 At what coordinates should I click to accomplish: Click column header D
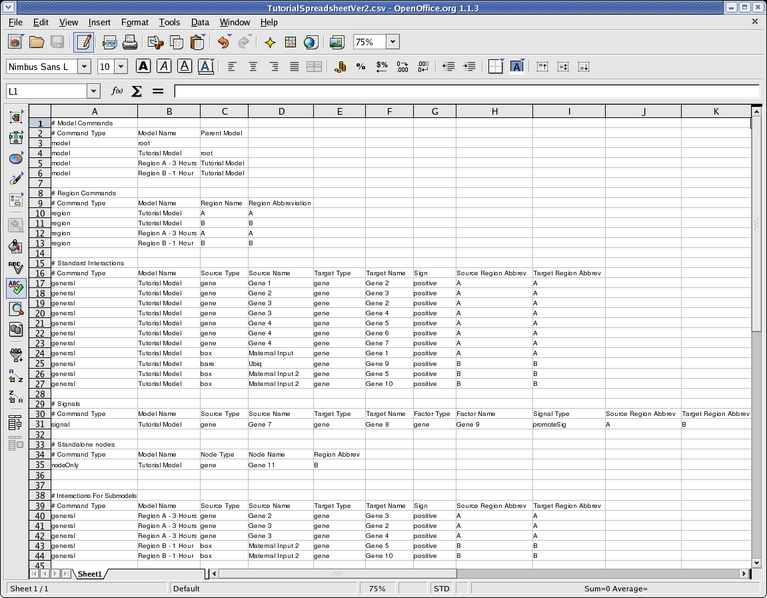click(x=280, y=111)
